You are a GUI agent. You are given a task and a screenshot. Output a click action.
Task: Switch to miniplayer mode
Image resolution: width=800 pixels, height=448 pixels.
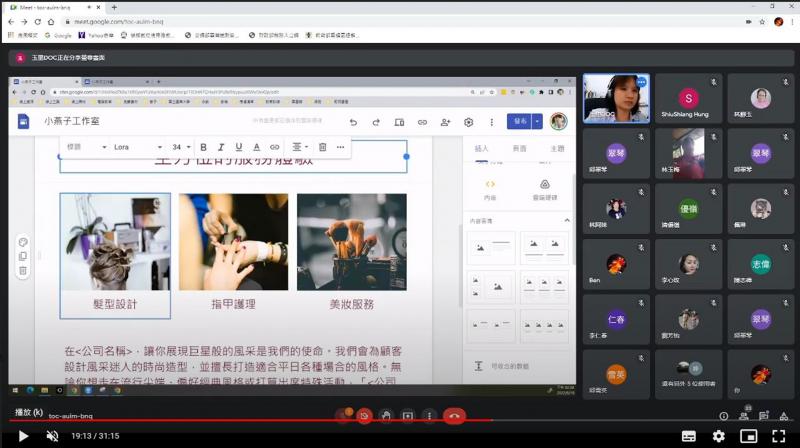pyautogui.click(x=748, y=436)
